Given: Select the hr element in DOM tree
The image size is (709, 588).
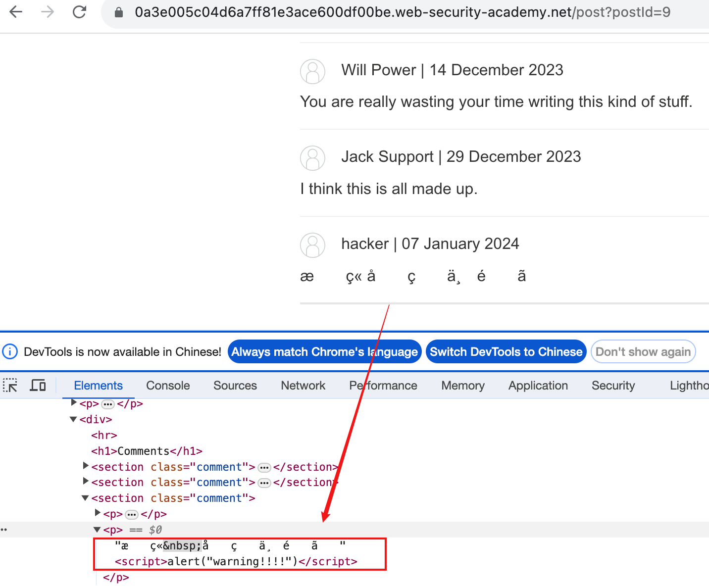Looking at the screenshot, I should pos(104,435).
